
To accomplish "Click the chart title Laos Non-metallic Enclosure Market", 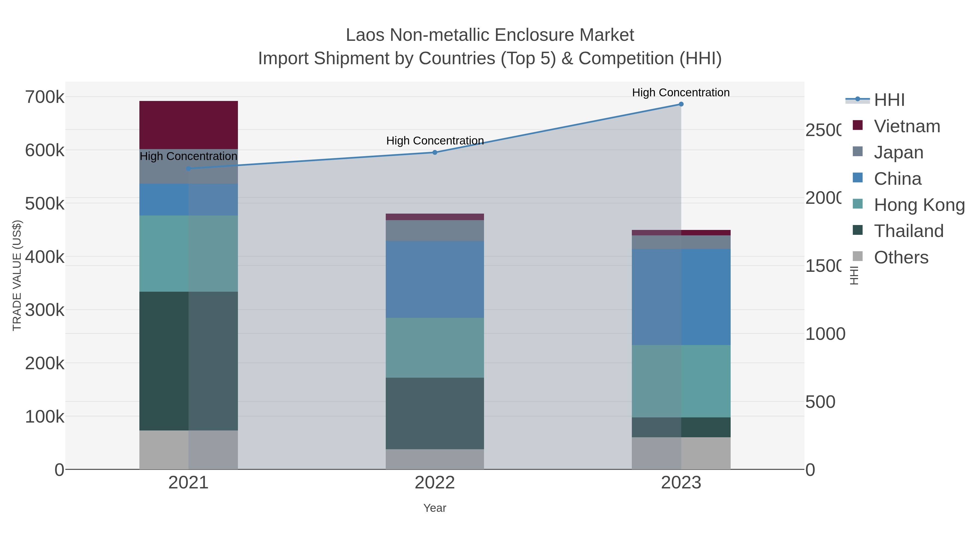I will (490, 35).
